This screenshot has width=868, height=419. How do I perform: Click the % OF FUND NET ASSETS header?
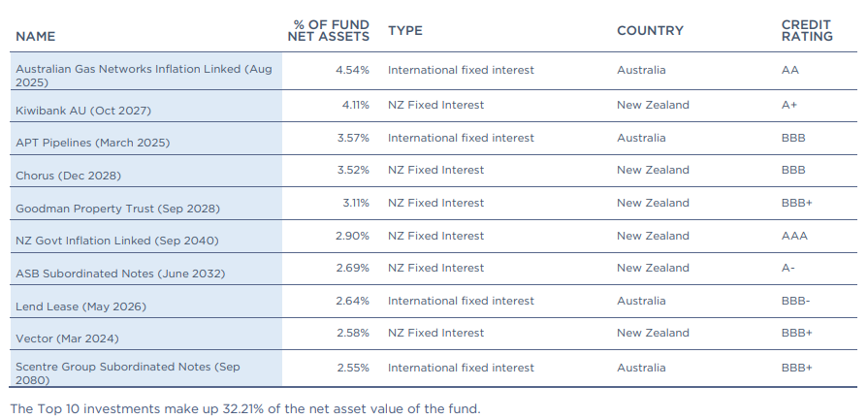(328, 30)
